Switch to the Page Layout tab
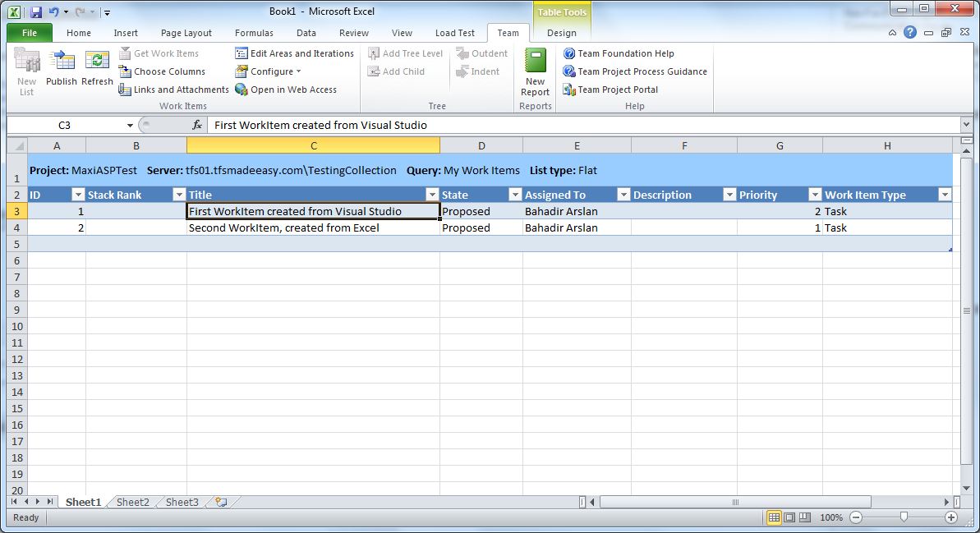Screen dimensions: 980x533 click(186, 33)
